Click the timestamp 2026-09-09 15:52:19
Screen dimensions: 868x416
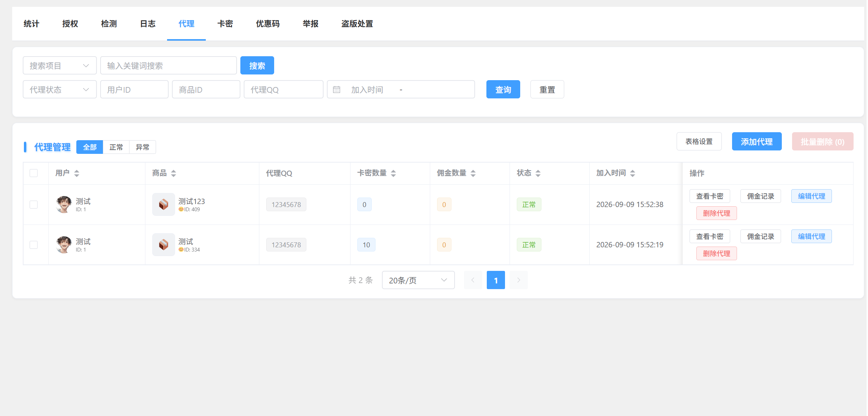[630, 245]
